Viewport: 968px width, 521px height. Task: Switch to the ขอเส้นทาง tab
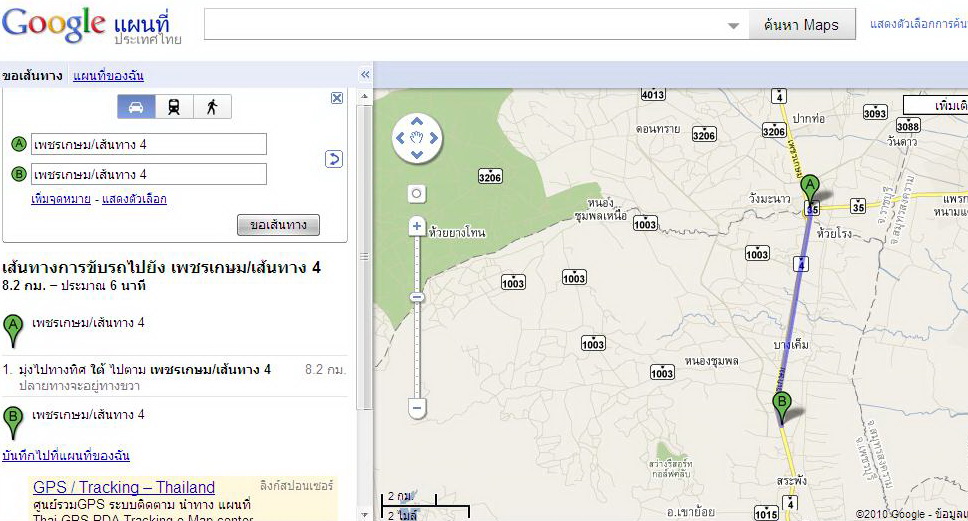pyautogui.click(x=32, y=76)
